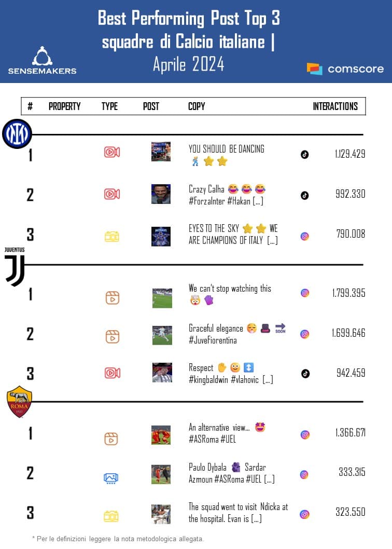Open thumbnail of We can't stop watching post
This screenshot has width=392, height=549.
(x=162, y=298)
